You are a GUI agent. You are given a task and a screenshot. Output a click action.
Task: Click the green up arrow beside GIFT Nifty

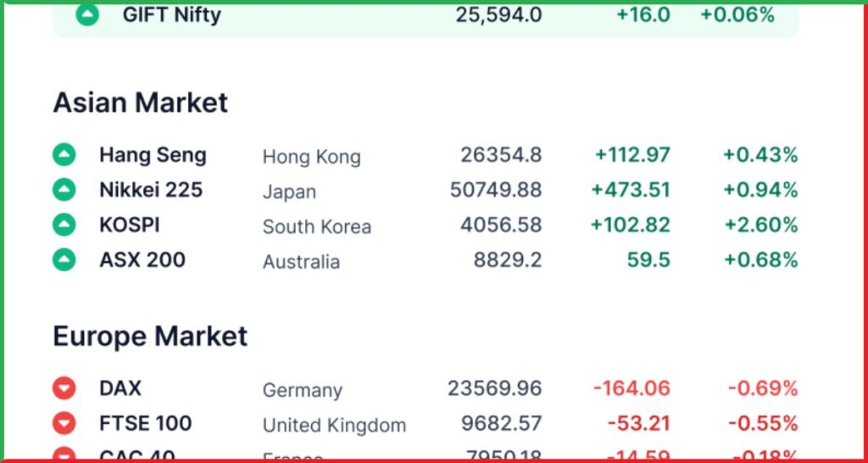(x=87, y=15)
